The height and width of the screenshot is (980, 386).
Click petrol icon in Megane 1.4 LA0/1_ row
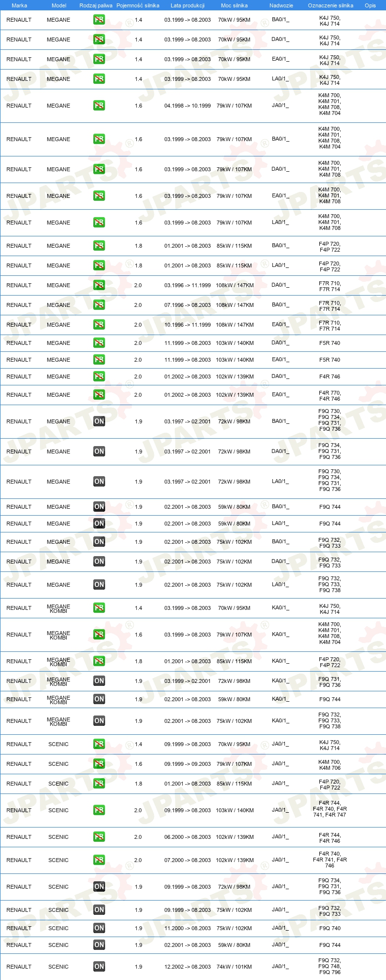pyautogui.click(x=99, y=79)
